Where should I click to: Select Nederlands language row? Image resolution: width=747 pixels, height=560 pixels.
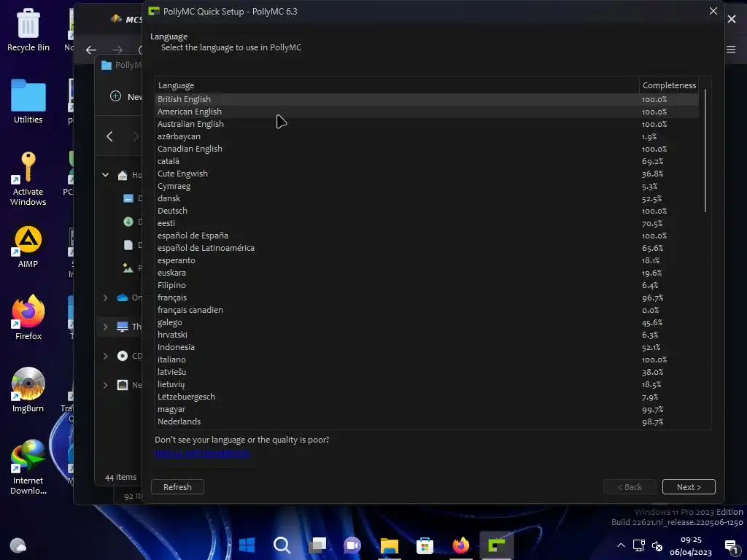[427, 421]
